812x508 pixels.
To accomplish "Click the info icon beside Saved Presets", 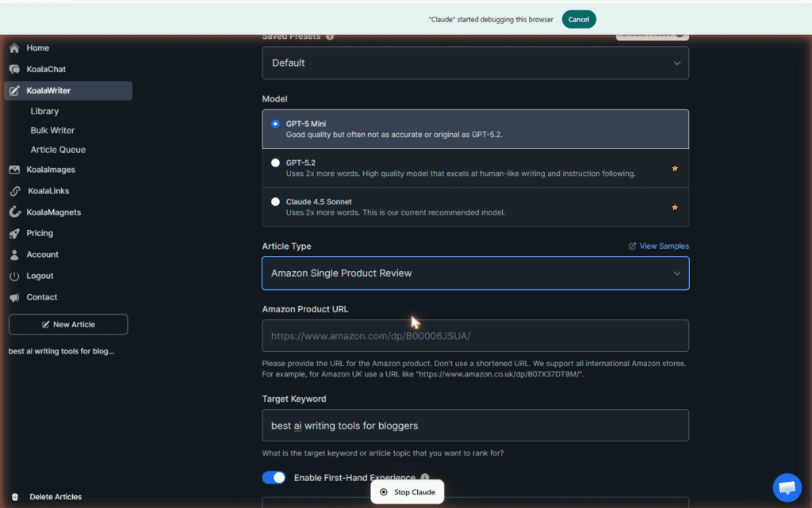I will pyautogui.click(x=330, y=36).
